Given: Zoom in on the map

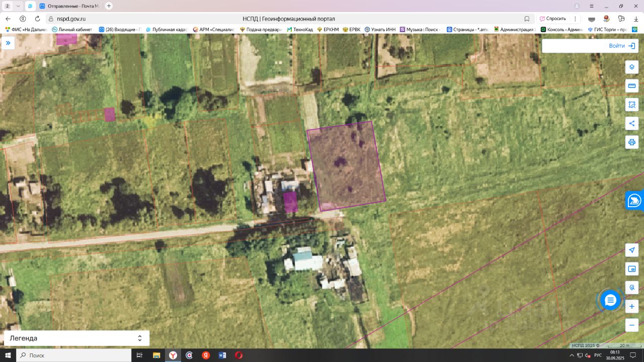Looking at the screenshot, I should click(x=632, y=306).
